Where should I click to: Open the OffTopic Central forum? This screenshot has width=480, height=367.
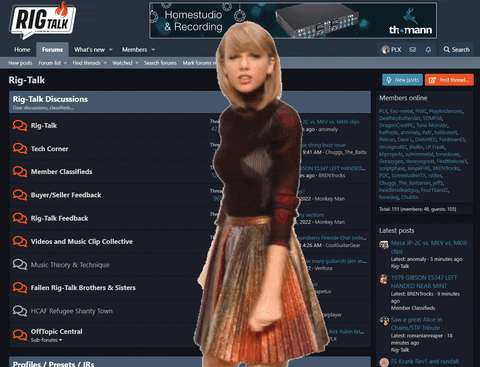(x=56, y=331)
